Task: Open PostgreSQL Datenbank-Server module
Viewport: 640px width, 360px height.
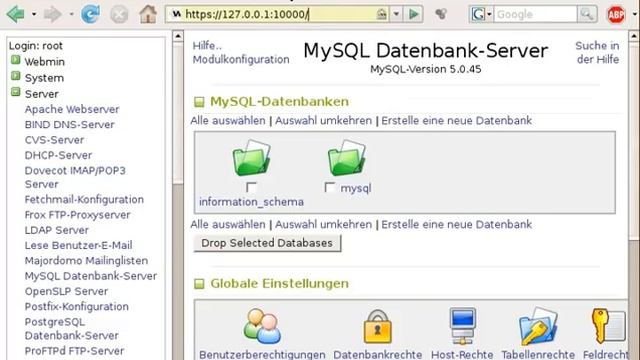Action: tap(71, 329)
